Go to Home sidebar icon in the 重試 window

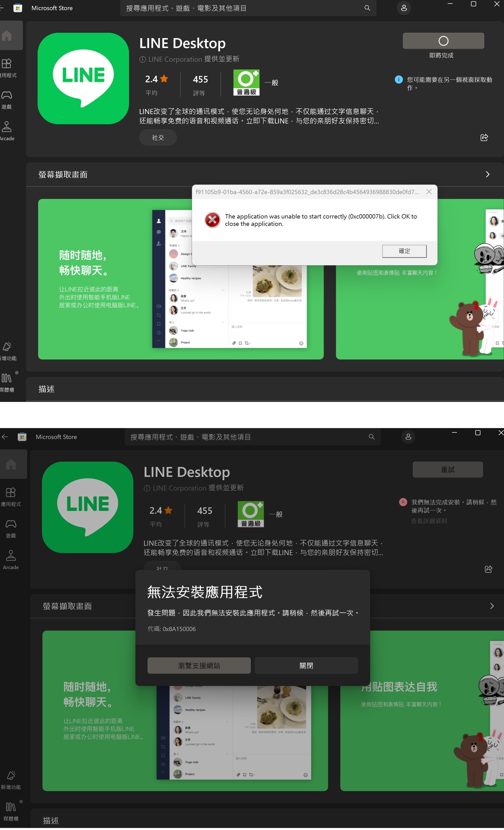tap(11, 464)
